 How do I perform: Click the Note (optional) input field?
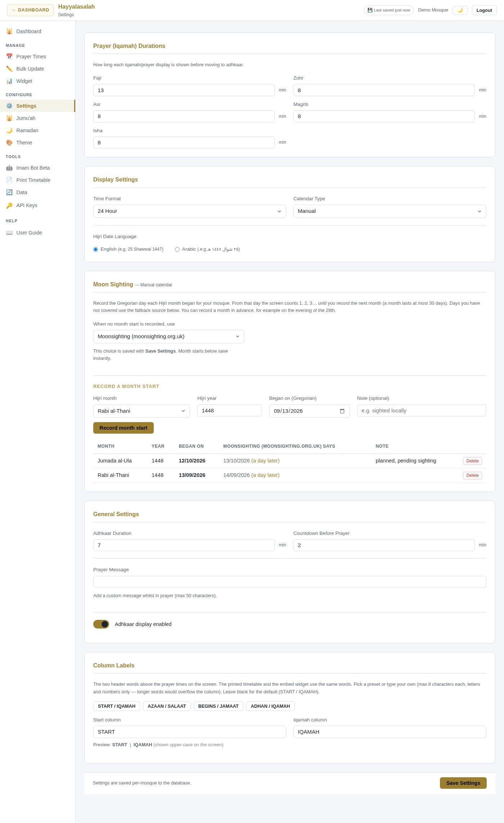422,411
